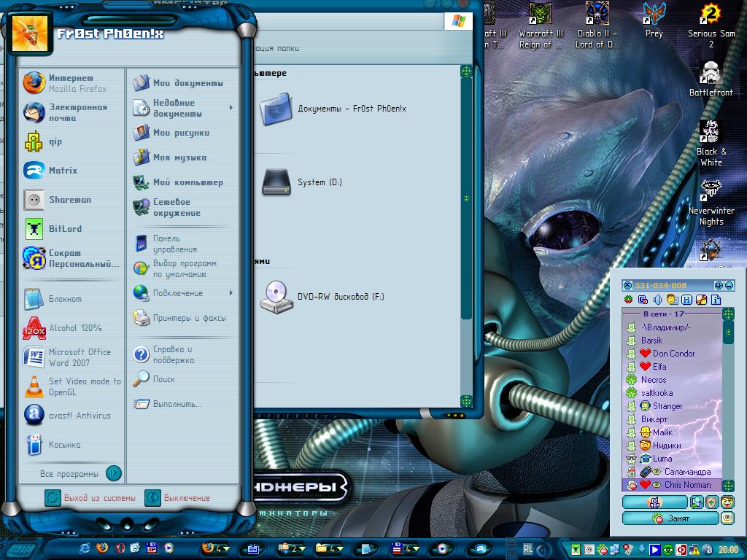Open Сократ Персональный translator
Viewport: 747px width, 560px height.
[71, 258]
